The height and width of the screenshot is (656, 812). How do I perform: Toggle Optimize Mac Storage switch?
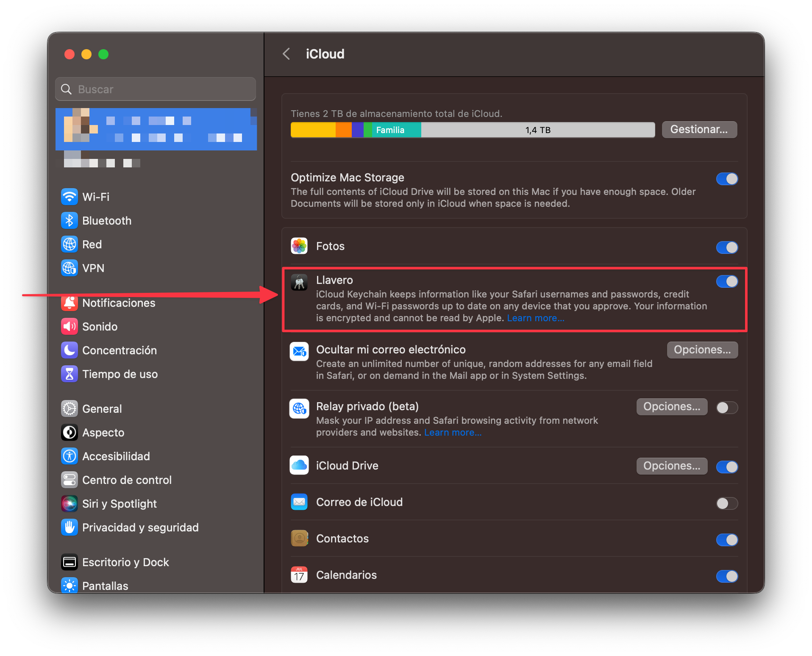point(727,179)
